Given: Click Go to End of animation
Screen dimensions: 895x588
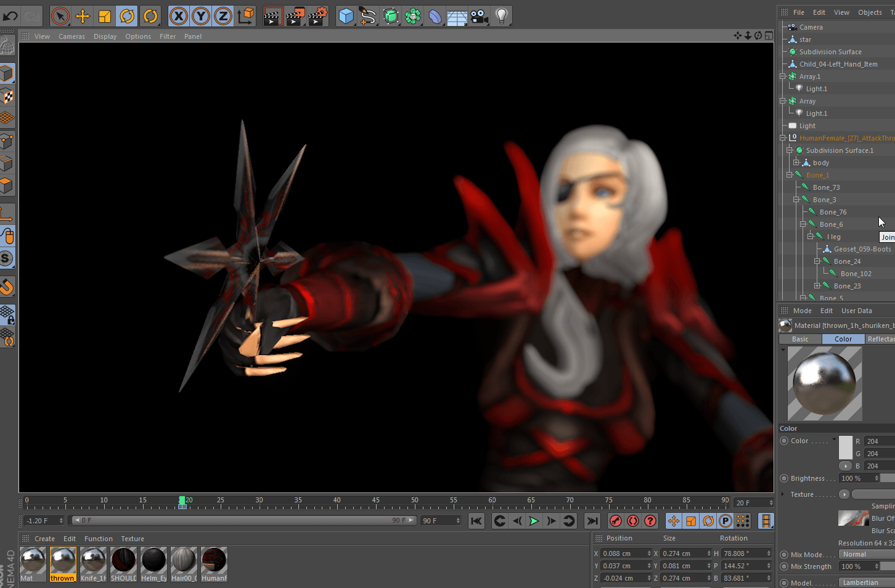Looking at the screenshot, I should point(592,521).
